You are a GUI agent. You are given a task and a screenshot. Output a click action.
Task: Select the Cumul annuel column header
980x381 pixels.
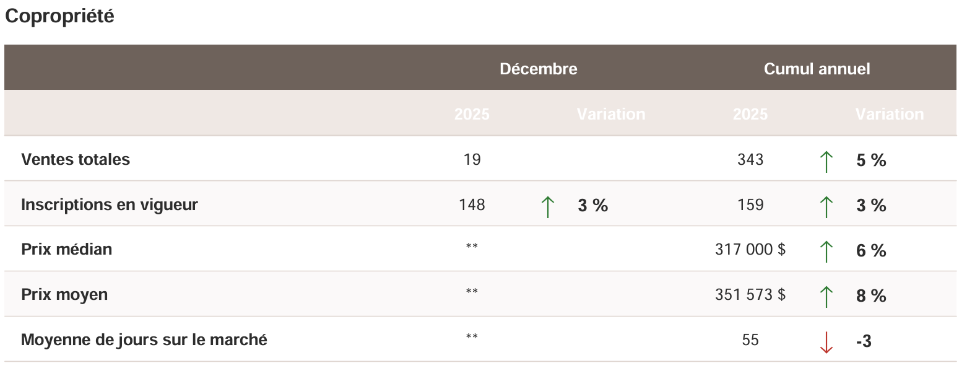tap(817, 69)
